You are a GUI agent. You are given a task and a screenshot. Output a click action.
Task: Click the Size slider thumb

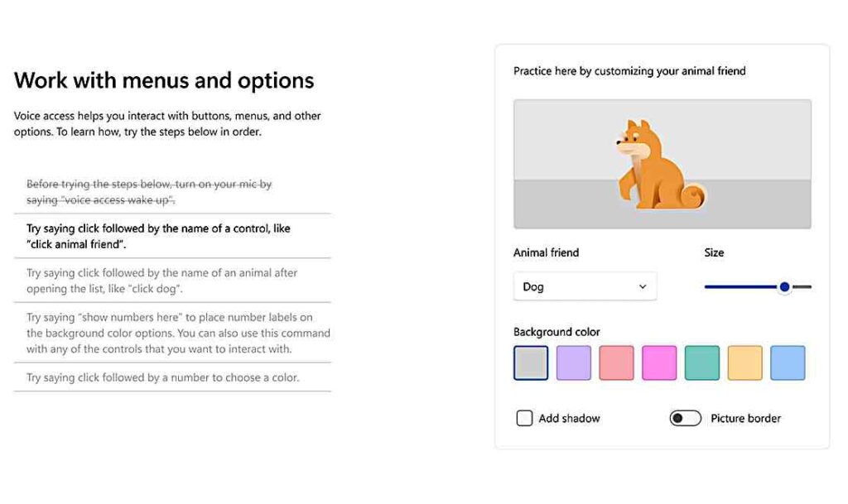click(784, 287)
